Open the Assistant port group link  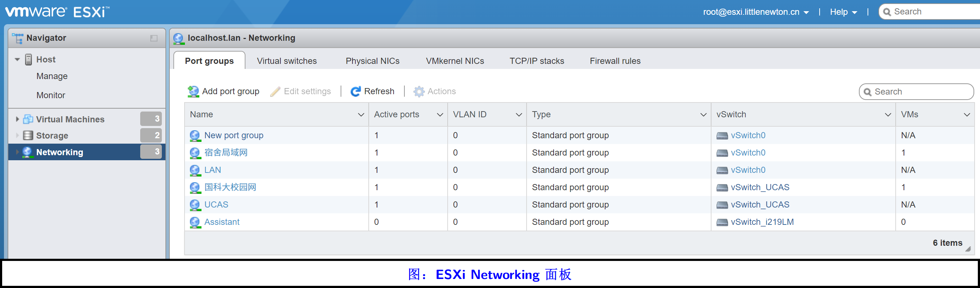222,222
